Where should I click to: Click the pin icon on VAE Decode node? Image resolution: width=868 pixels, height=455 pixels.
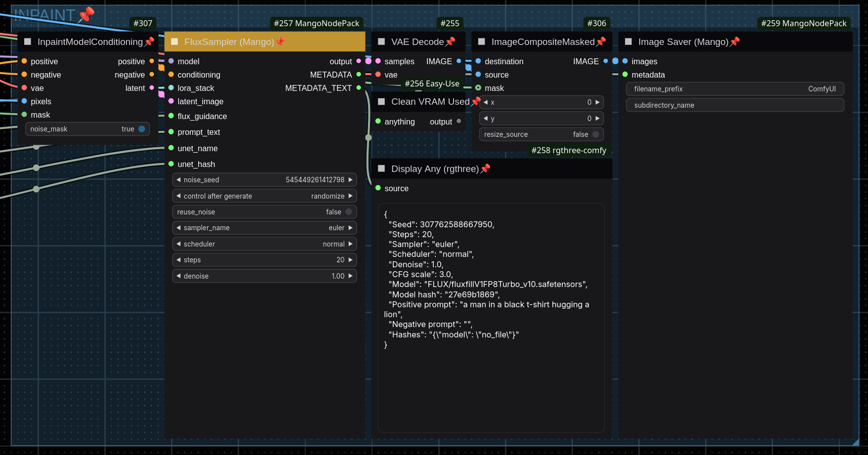450,41
